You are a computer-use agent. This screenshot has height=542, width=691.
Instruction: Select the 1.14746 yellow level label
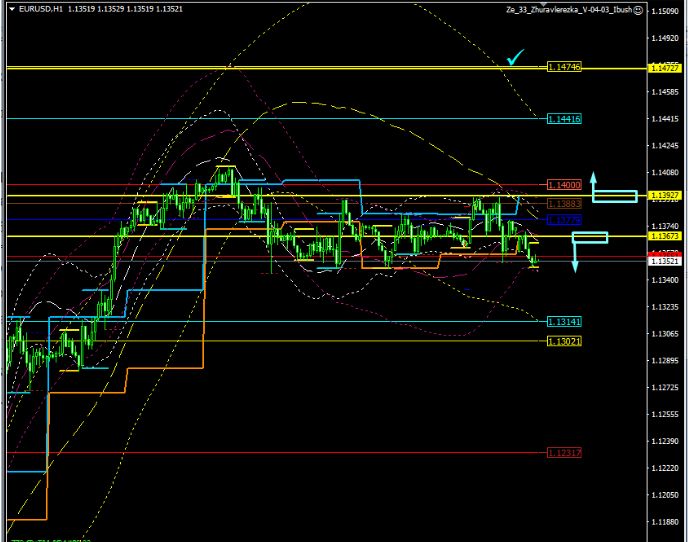click(564, 66)
